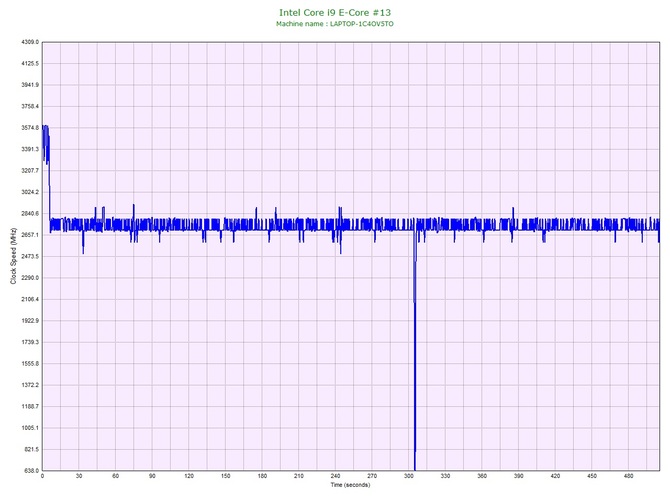The height and width of the screenshot is (502, 670).
Task: Click the 0 seconds x-axis tick label
Action: [42, 476]
